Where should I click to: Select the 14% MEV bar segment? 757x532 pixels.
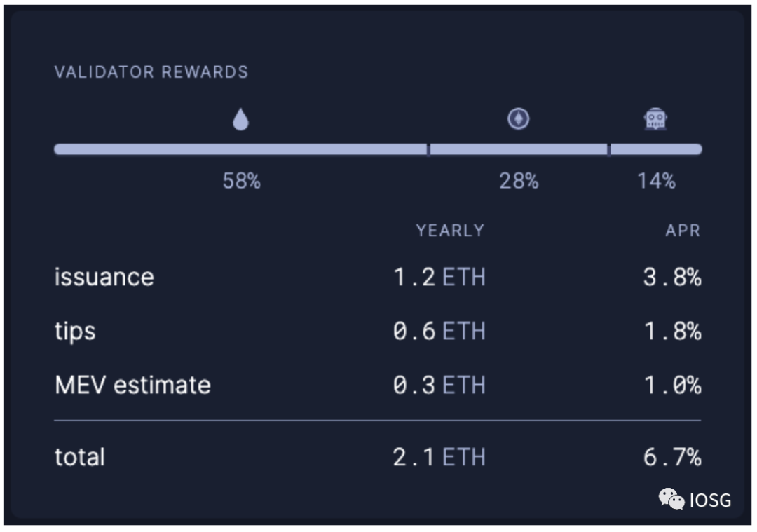click(x=656, y=149)
